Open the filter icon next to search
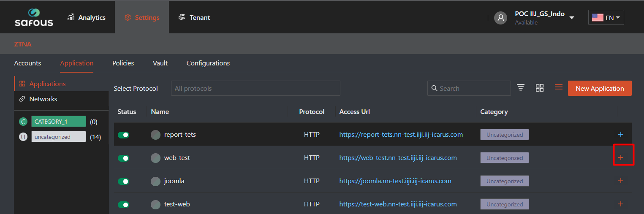 [521, 88]
